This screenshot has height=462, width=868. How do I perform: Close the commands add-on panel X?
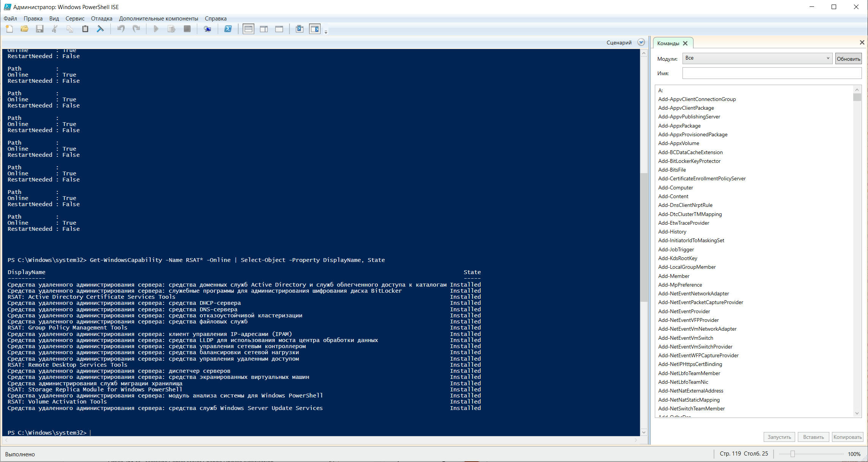[862, 42]
